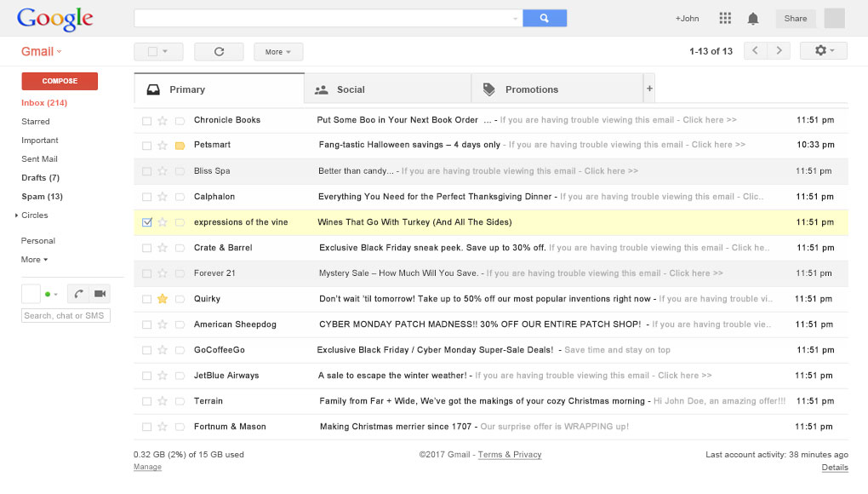Star the JetBlue Airways email
868x494 pixels.
coord(163,376)
